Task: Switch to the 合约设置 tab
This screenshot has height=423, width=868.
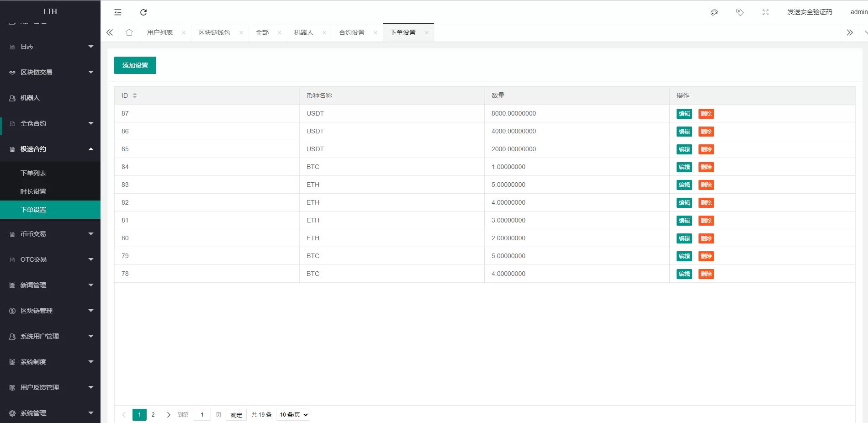Action: [x=352, y=32]
